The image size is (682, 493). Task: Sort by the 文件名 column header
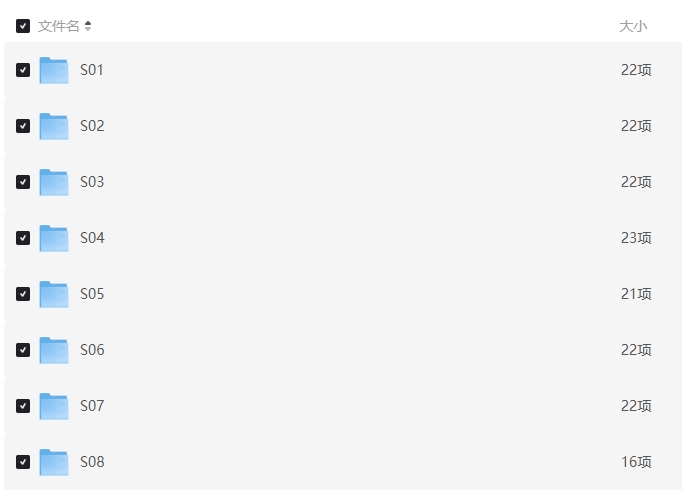pyautogui.click(x=58, y=26)
